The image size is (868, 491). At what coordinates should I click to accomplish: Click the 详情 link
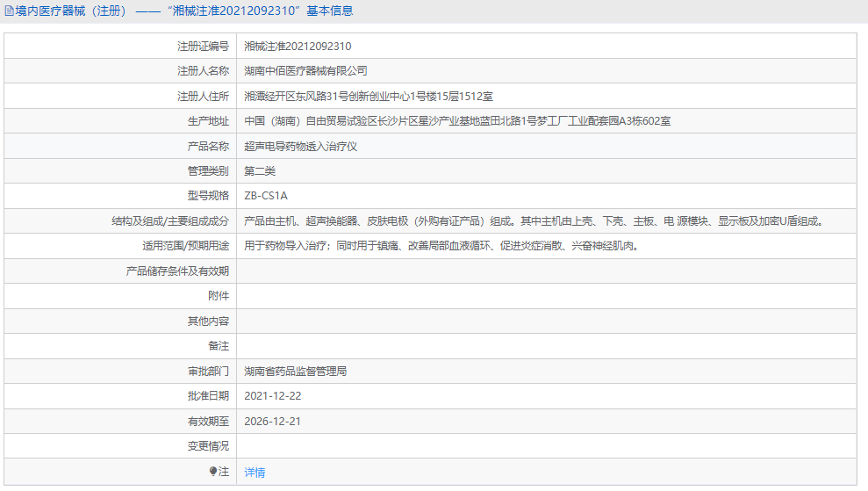coord(255,473)
